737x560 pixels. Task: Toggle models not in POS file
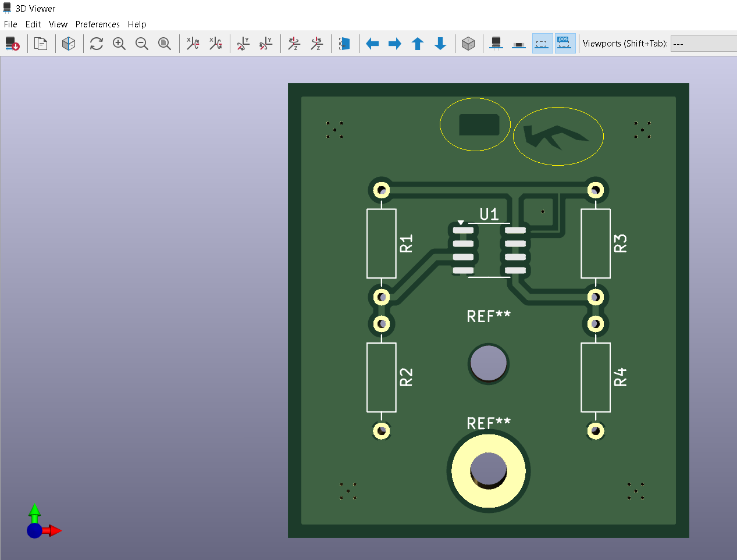[565, 44]
